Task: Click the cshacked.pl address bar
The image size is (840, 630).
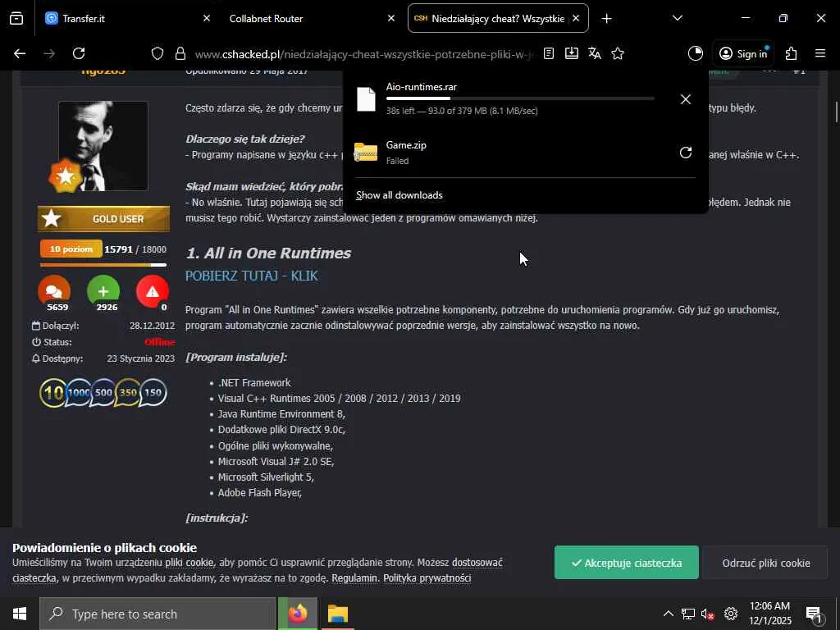Action: tap(364, 54)
